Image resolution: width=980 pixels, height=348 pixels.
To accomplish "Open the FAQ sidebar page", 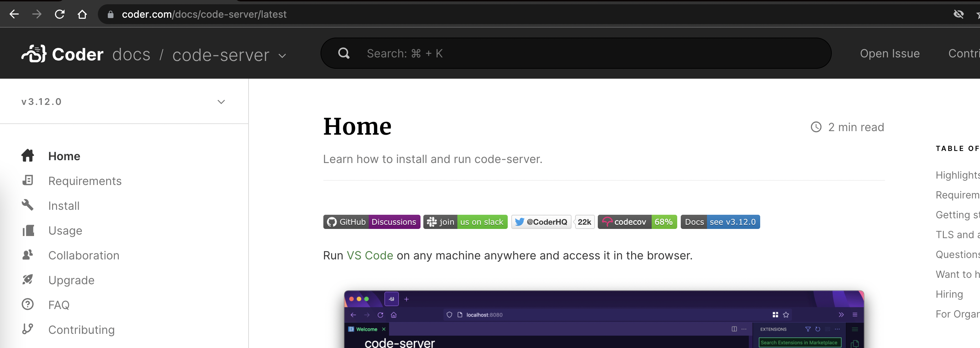I will coord(59,305).
